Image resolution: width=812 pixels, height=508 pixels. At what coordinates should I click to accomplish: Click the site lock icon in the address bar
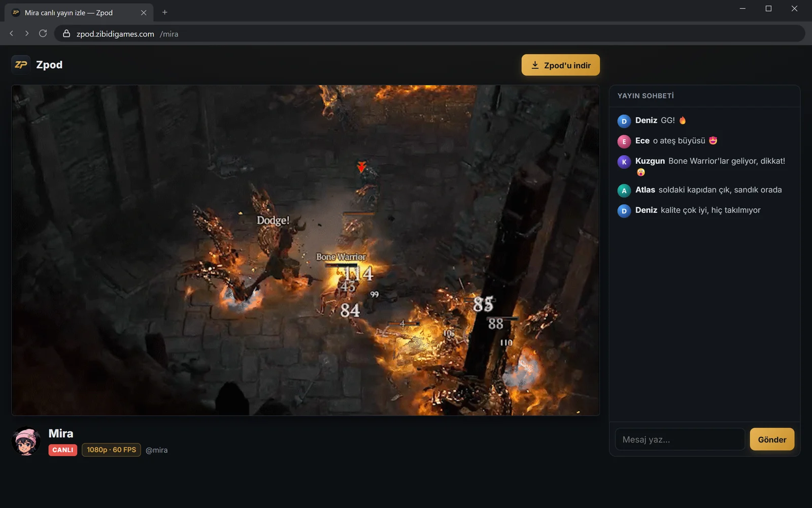[66, 34]
